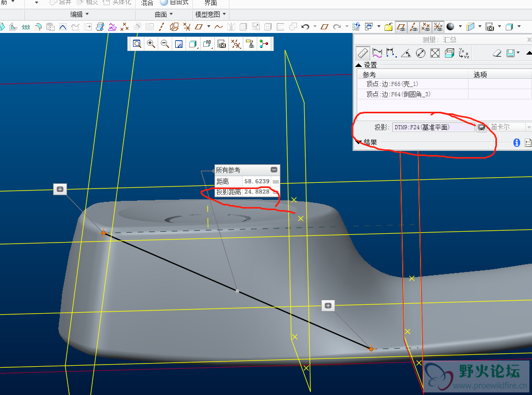Click the projection field DTM9:F24(基准平面)
This screenshot has width=532, height=395.
[434, 128]
